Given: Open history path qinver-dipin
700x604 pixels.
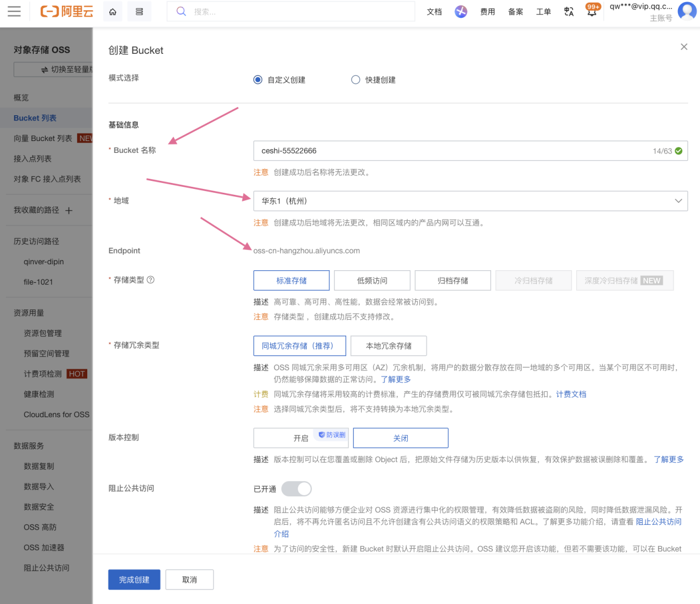Looking at the screenshot, I should pyautogui.click(x=44, y=262).
